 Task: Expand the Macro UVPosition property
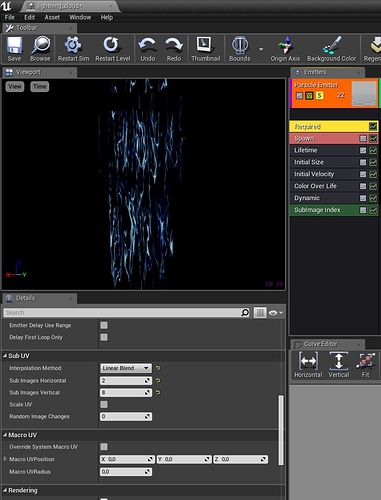5,459
